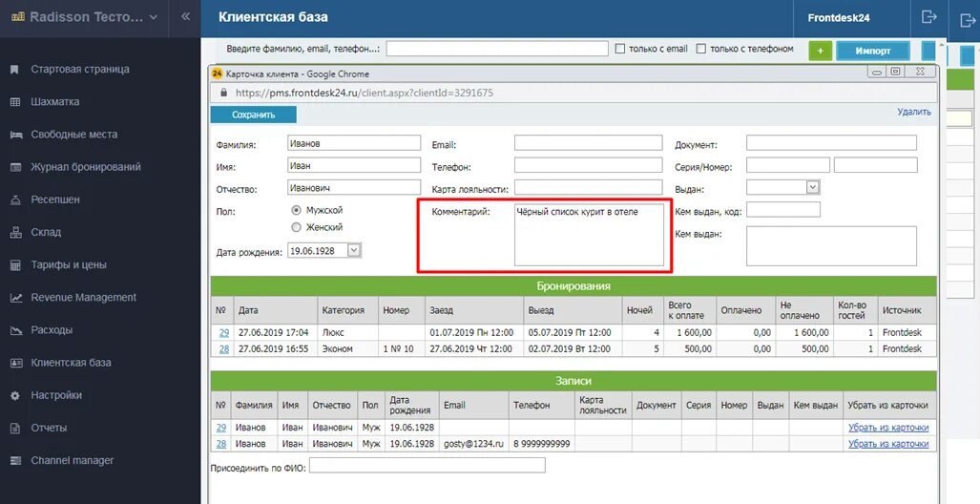Click the Журнал бронирований icon
The image size is (980, 504).
[16, 167]
